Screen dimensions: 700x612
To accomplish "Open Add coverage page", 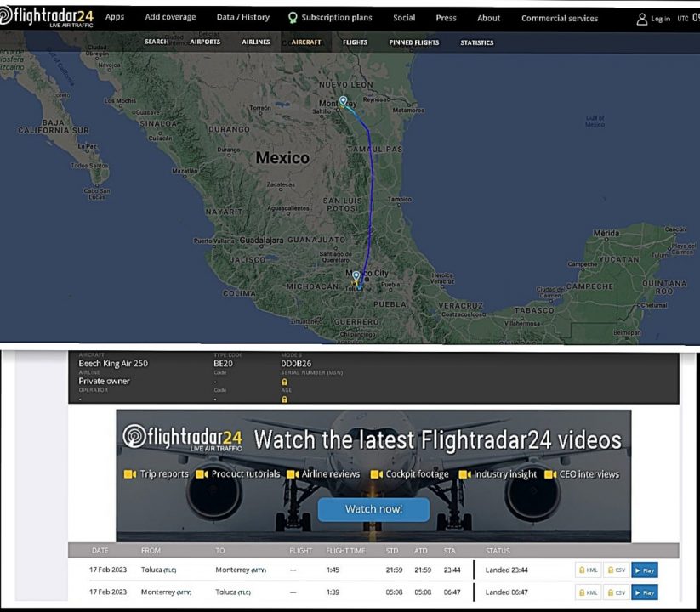I will coord(170,17).
